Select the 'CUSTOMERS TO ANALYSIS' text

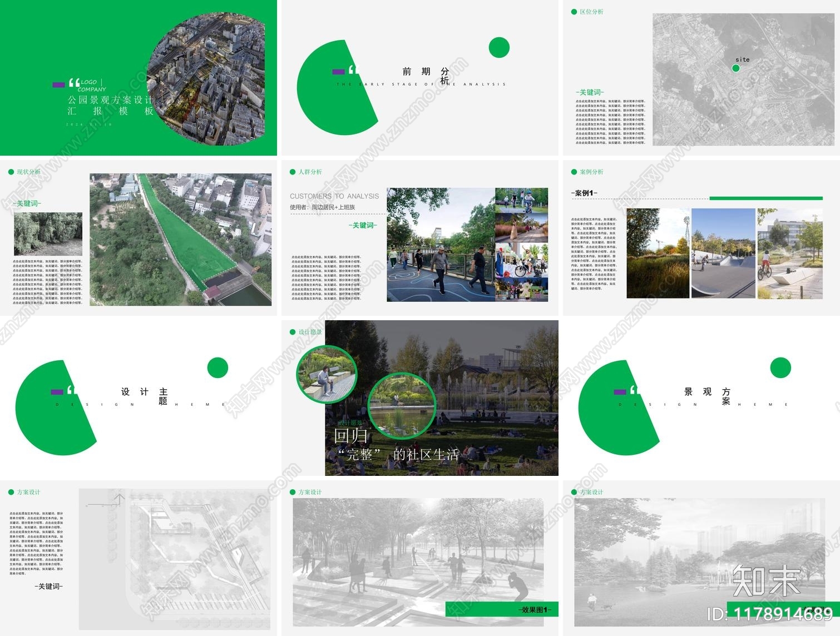tap(334, 196)
